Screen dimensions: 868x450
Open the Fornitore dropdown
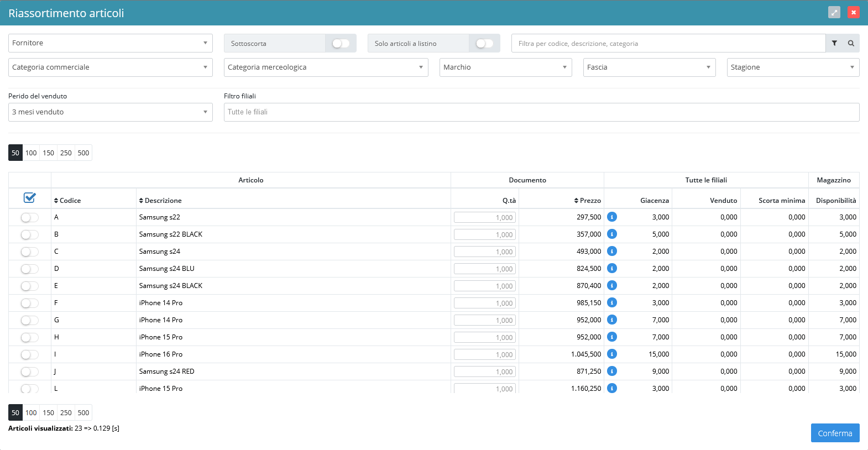pos(111,43)
